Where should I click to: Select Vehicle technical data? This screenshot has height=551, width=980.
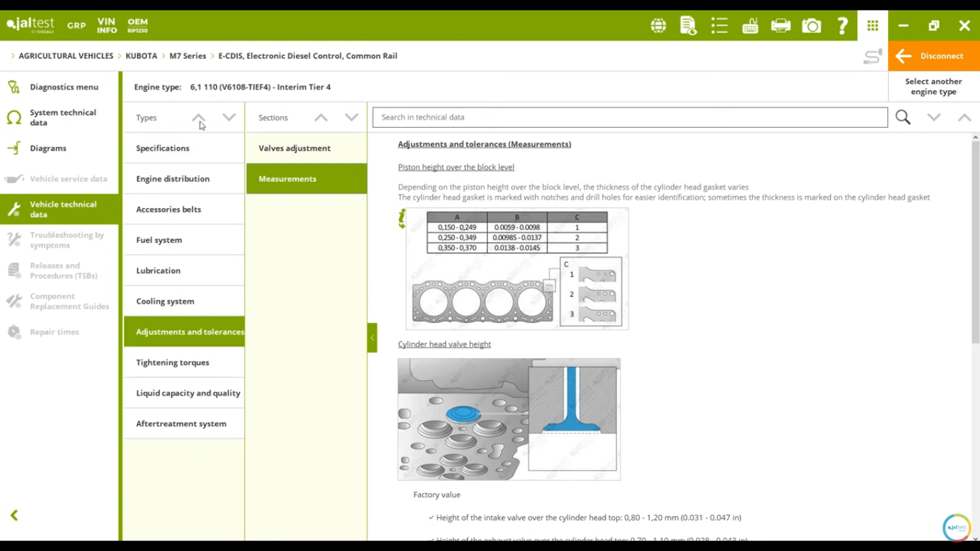(60, 209)
